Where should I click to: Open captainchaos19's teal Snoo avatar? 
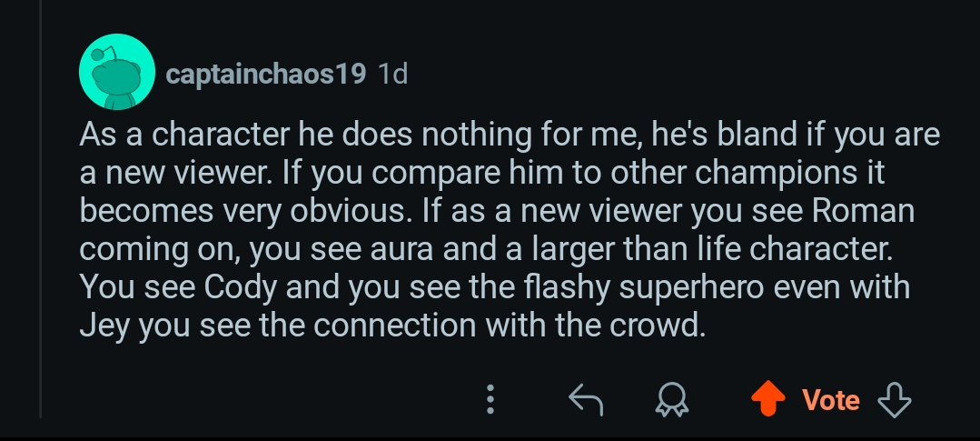coord(117,72)
